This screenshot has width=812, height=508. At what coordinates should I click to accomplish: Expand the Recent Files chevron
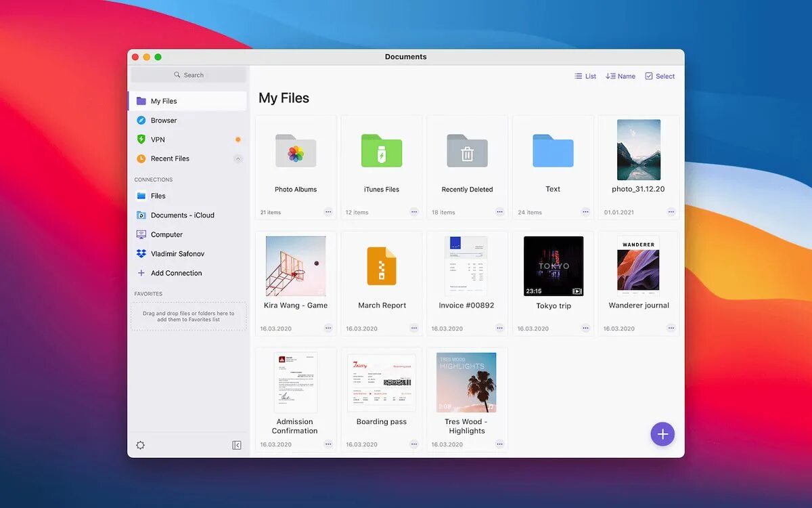click(238, 158)
